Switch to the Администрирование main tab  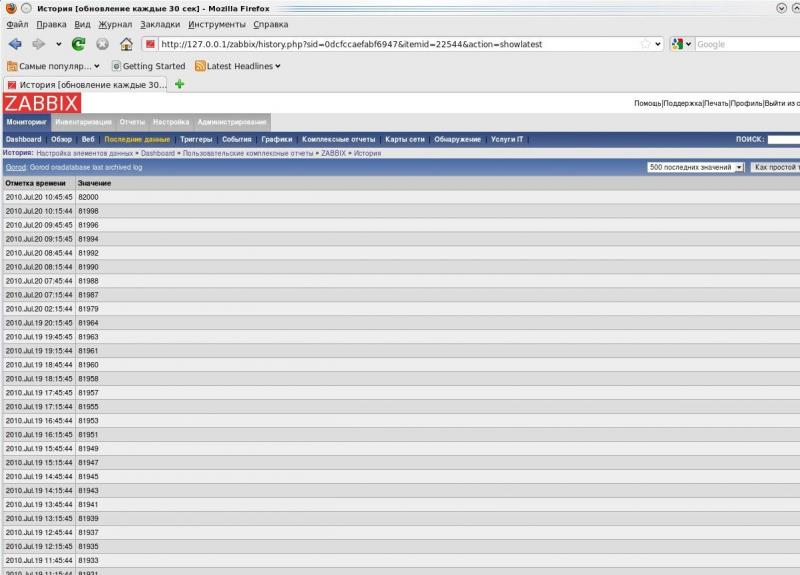click(x=232, y=122)
